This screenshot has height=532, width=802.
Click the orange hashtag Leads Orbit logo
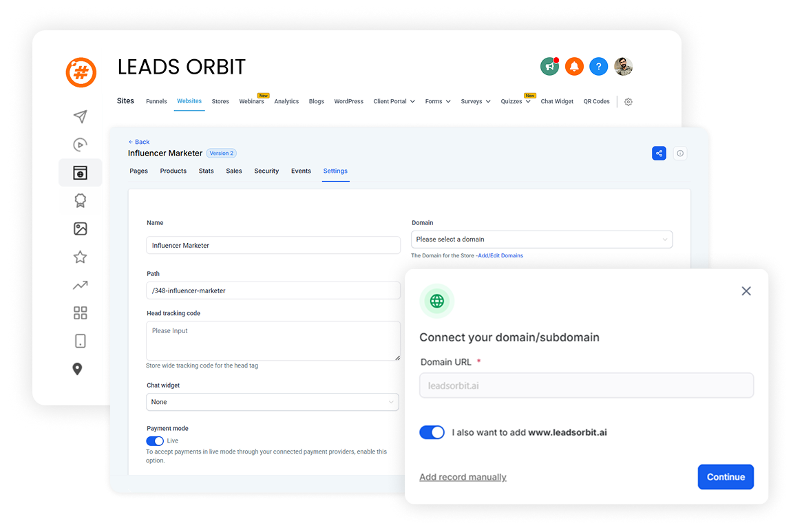[x=81, y=72]
